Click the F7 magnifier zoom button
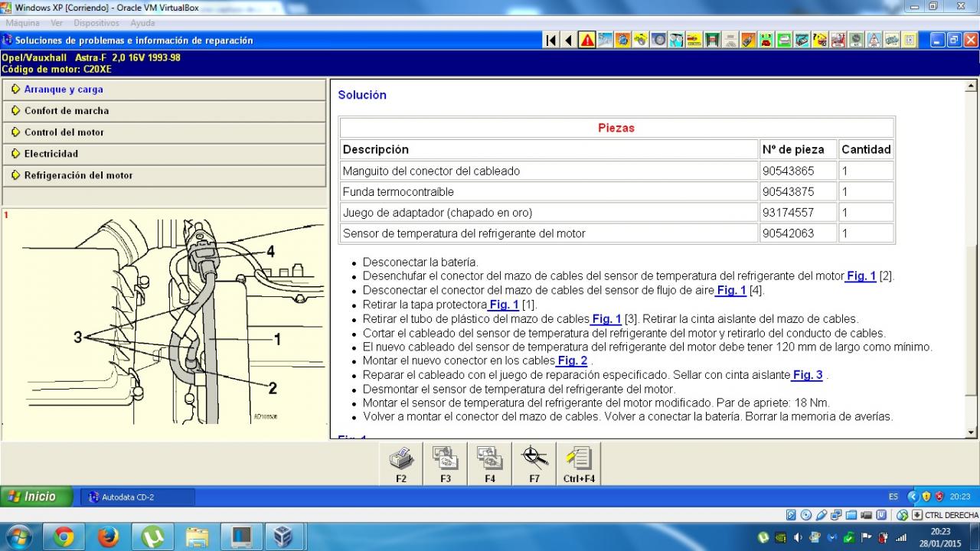 click(x=534, y=464)
